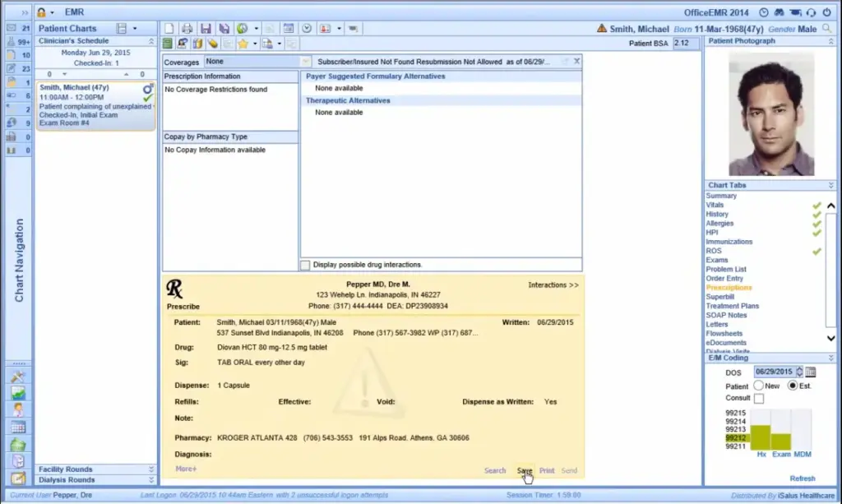842x504 pixels.
Task: Click the round clock toolbar icon
Action: 307,29
